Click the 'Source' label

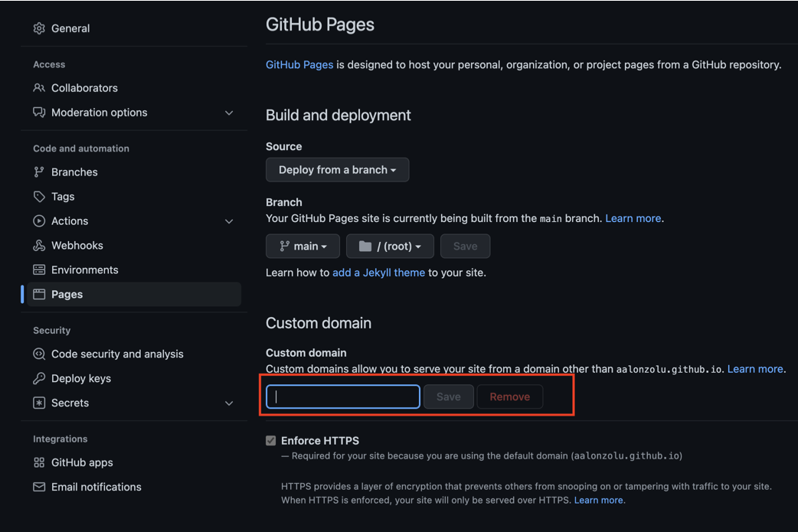(284, 146)
